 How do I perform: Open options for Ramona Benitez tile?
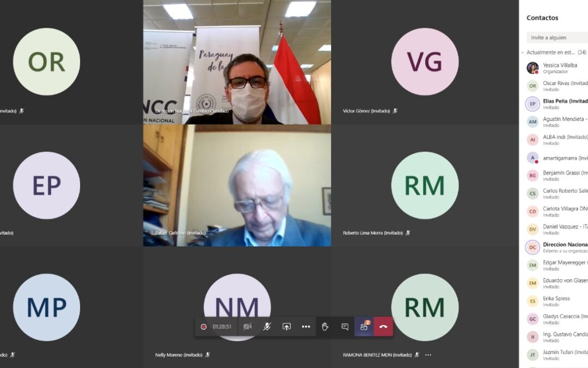click(428, 355)
